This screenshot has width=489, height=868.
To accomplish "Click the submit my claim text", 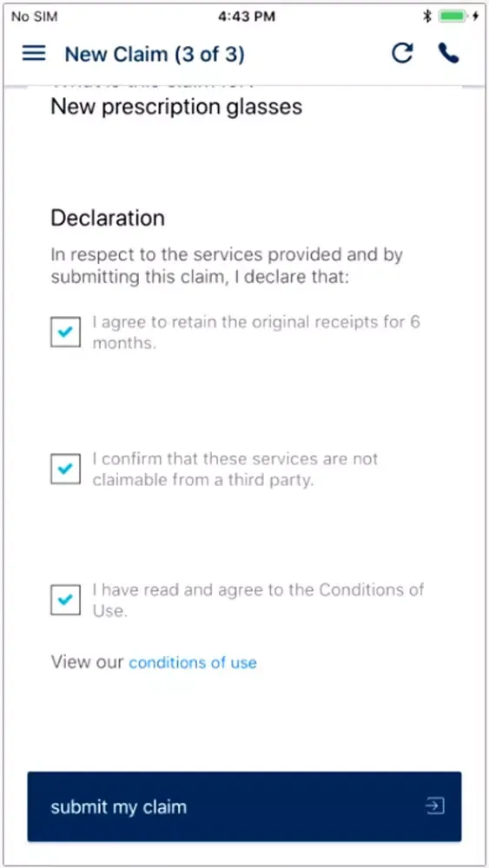I will 118,806.
